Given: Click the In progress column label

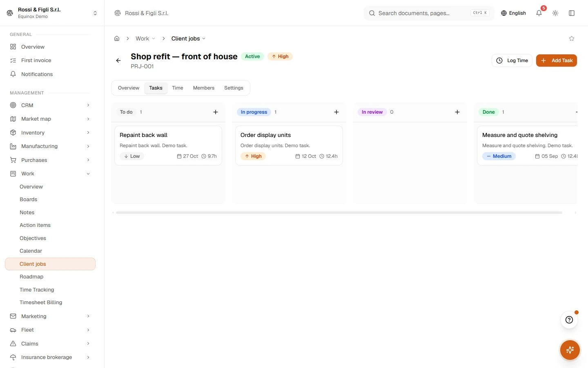Looking at the screenshot, I should [x=254, y=112].
